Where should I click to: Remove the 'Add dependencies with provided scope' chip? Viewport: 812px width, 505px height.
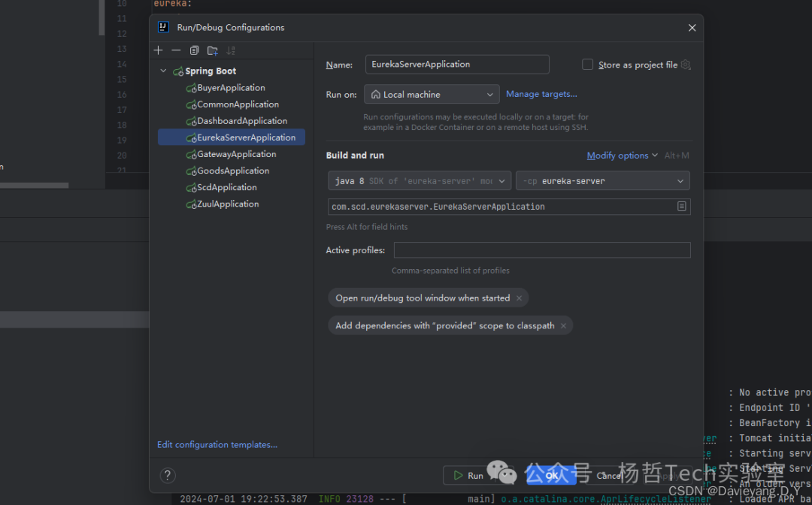pyautogui.click(x=563, y=326)
